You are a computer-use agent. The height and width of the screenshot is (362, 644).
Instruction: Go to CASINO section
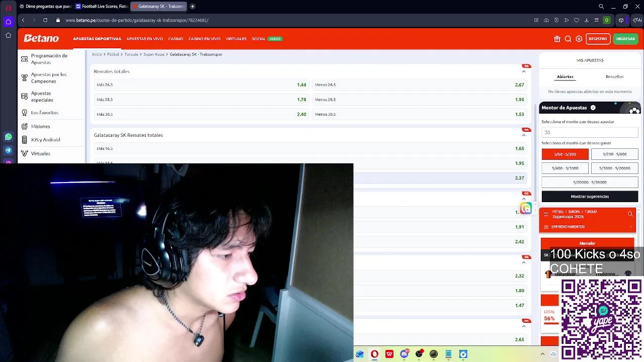(x=176, y=39)
